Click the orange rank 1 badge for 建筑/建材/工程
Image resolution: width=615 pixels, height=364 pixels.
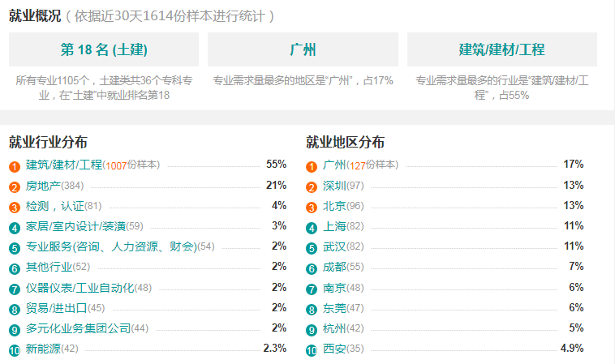tap(15, 166)
